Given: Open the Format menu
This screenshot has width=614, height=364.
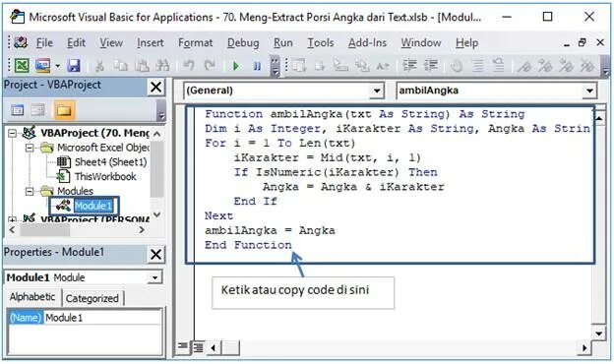Looking at the screenshot, I should coord(196,42).
